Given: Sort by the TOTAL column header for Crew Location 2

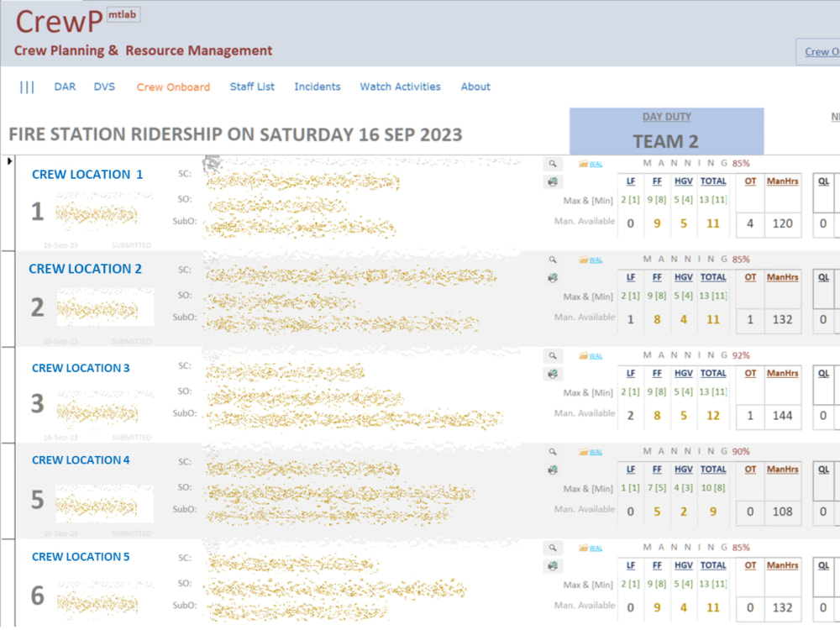Looking at the screenshot, I should (712, 276).
